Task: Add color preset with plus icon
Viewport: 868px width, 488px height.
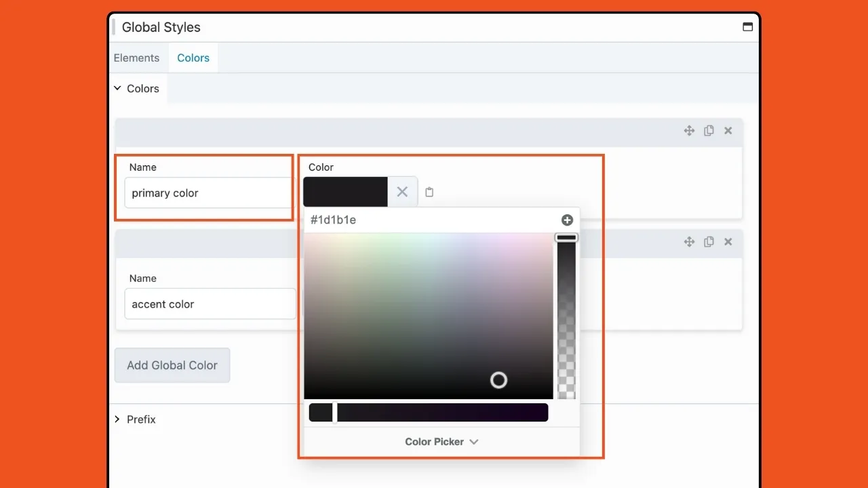Action: [568, 220]
